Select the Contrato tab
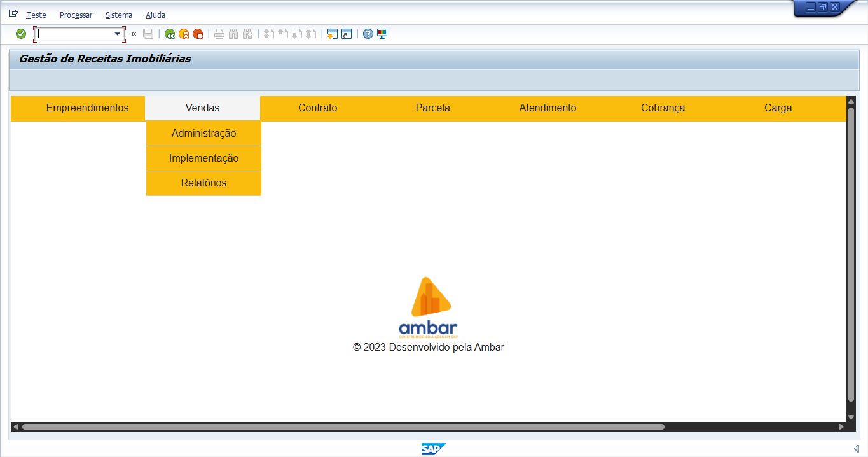This screenshot has width=868, height=457. [x=317, y=108]
